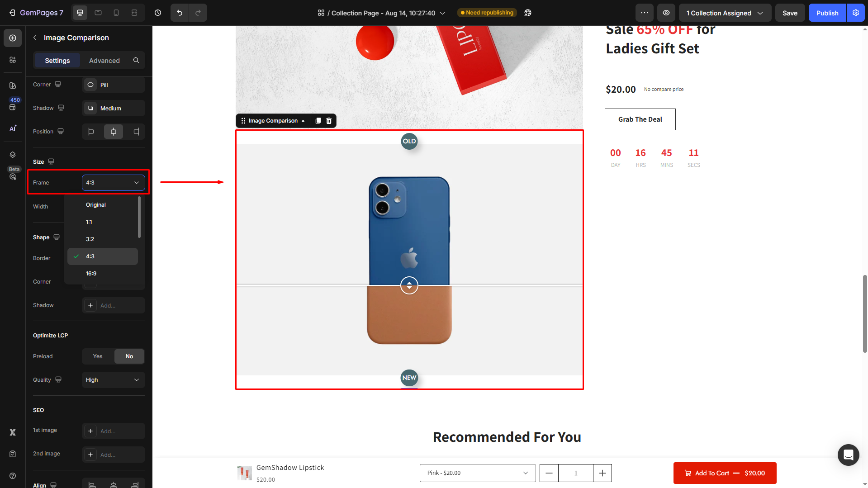Open version history clock icon
The width and height of the screenshot is (868, 488).
pyautogui.click(x=158, y=13)
